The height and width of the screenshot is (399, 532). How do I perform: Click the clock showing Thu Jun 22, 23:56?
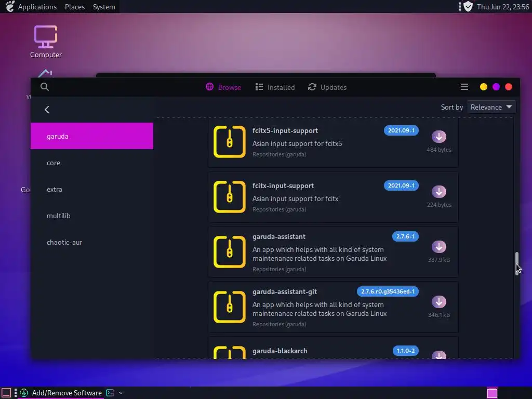coord(503,7)
